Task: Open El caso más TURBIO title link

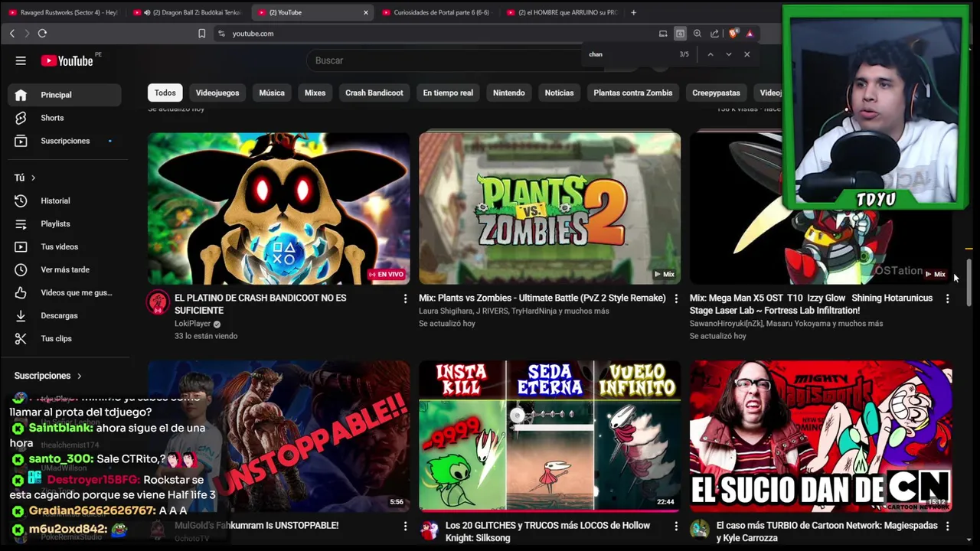Action: click(x=827, y=531)
